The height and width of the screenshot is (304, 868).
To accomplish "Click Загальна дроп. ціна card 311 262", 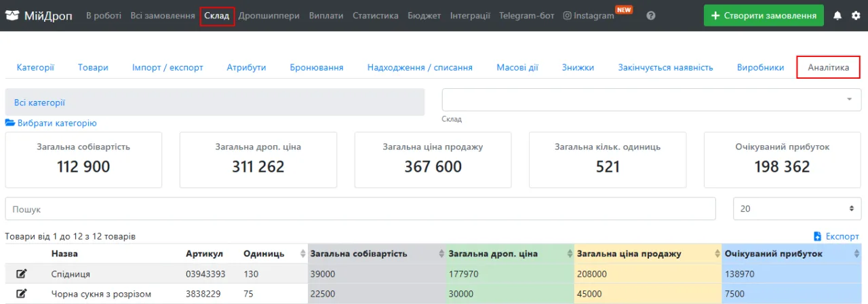I will point(258,159).
